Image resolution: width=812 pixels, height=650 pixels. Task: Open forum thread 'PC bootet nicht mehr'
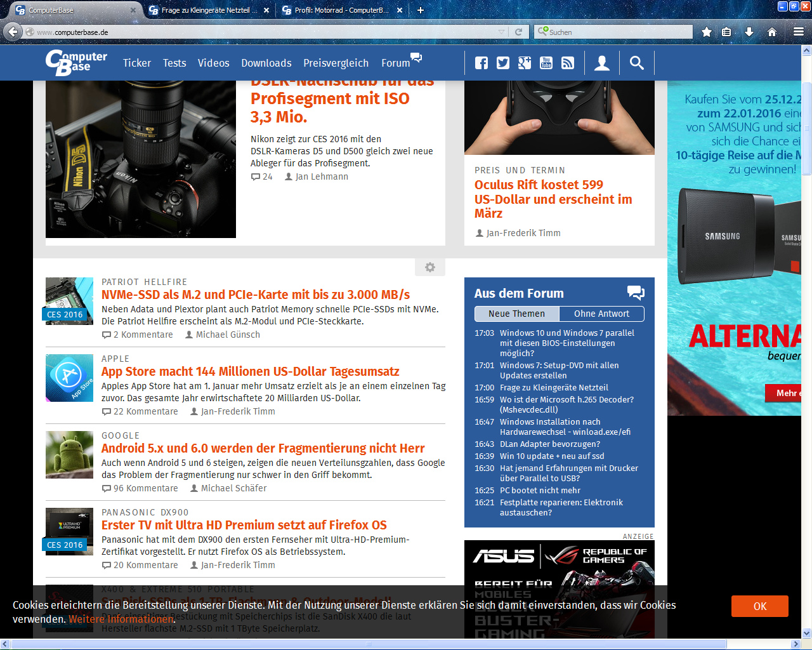coord(540,490)
